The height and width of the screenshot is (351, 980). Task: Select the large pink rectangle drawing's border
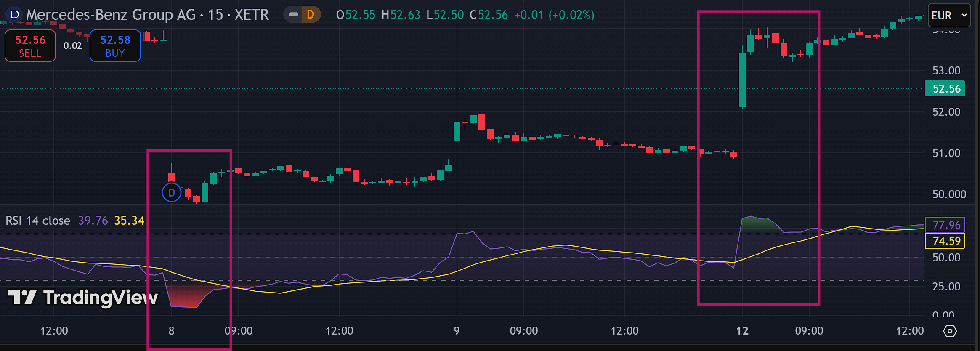pyautogui.click(x=698, y=168)
